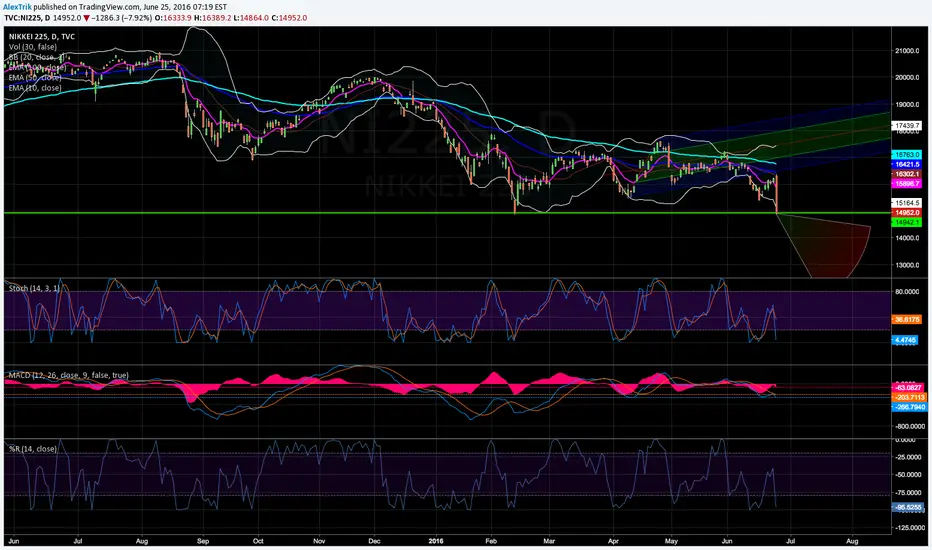Screen dimensions: 932x550
Task: Click the -125.000 %R axis tick
Action: click(909, 527)
